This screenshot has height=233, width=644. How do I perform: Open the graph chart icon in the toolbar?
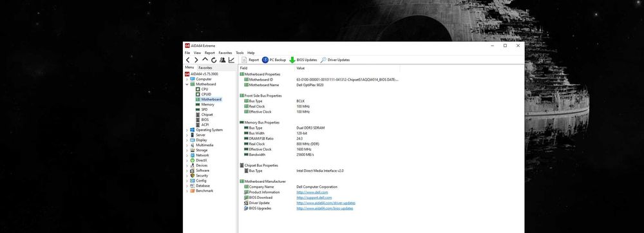click(x=231, y=60)
